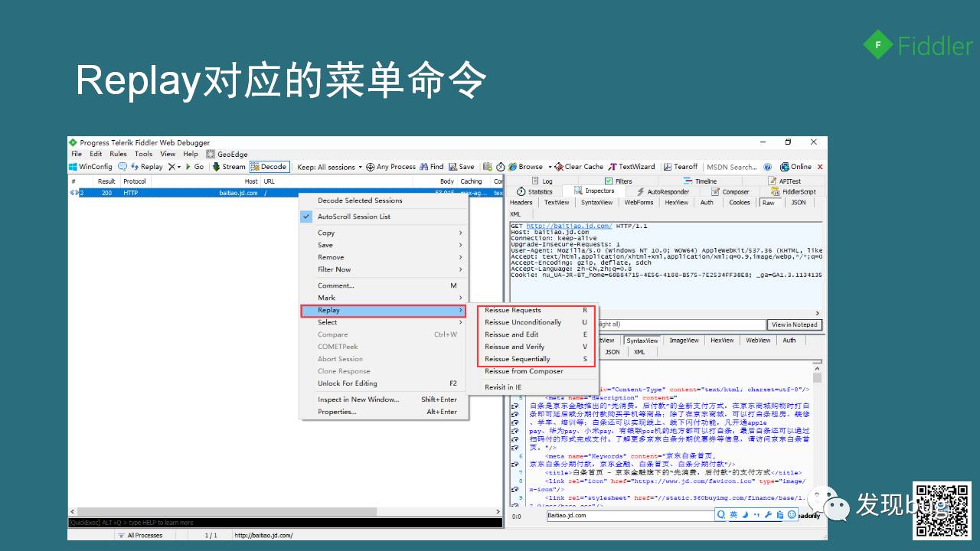Toggle Stream mode in the toolbar
The height and width of the screenshot is (551, 980).
pos(229,166)
